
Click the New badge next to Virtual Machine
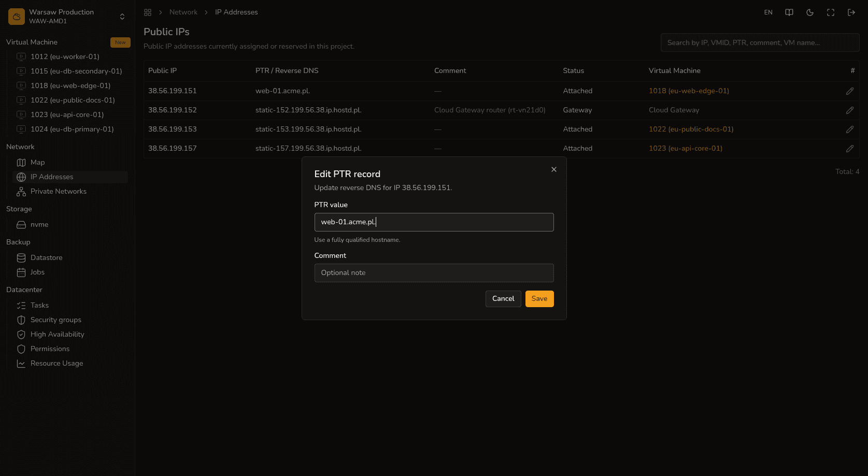pos(120,42)
